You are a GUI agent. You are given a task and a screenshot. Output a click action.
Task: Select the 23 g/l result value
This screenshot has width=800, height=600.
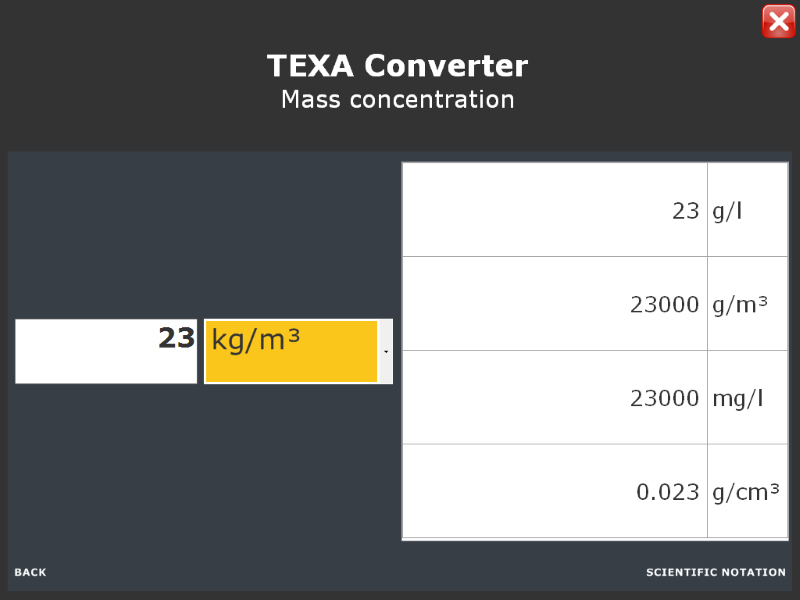click(x=555, y=210)
